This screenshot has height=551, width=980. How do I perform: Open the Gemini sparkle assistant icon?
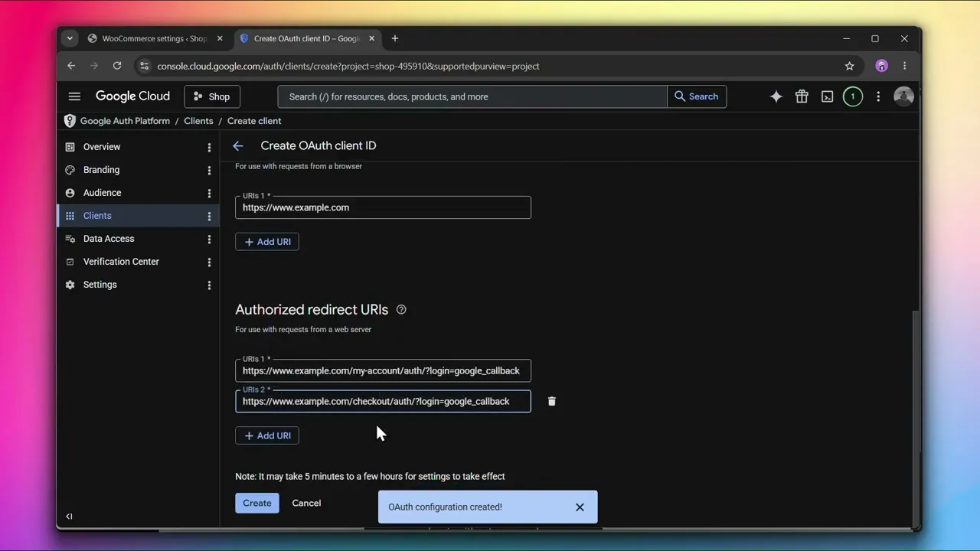pos(776,96)
